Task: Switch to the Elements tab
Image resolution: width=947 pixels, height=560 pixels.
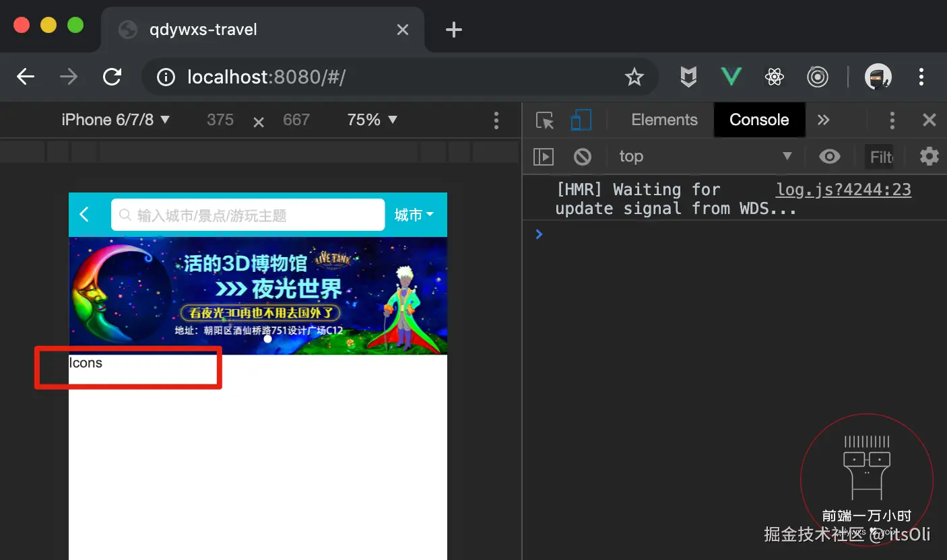Action: [664, 120]
